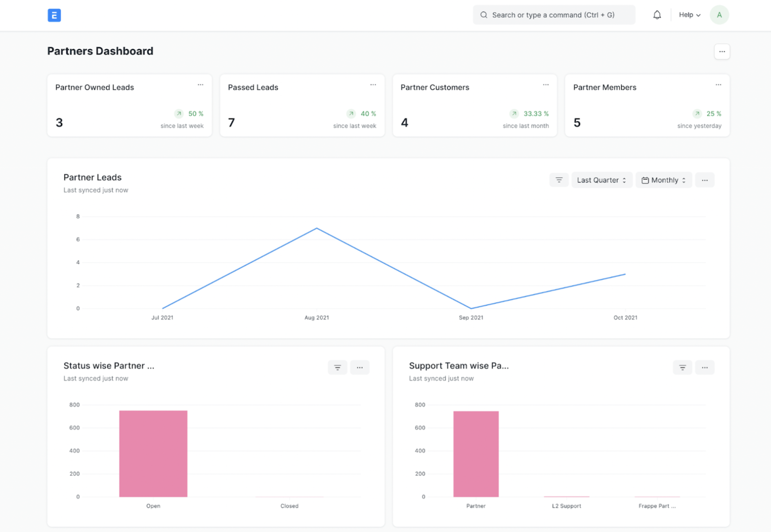Viewport: 771px width, 532px height.
Task: Click the 40 % upward trend arrow icon
Action: 351,114
